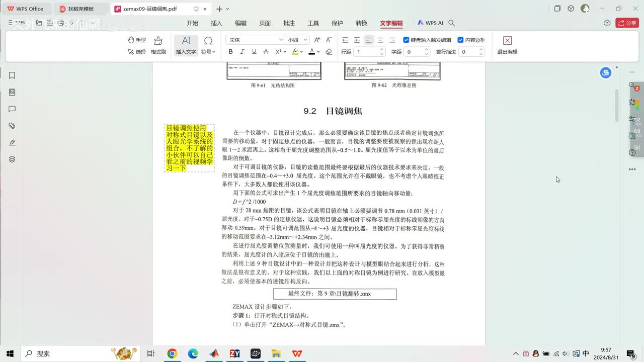Open the new tab dropdown arrow
The height and width of the screenshot is (362, 644).
point(227,9)
